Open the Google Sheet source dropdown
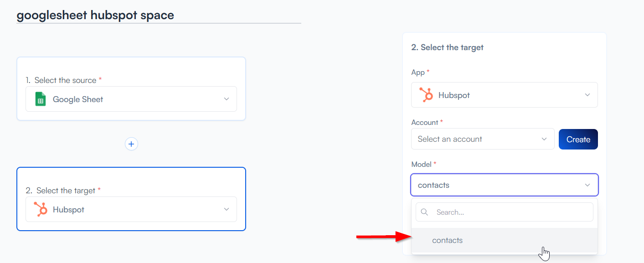644x263 pixels. point(131,99)
